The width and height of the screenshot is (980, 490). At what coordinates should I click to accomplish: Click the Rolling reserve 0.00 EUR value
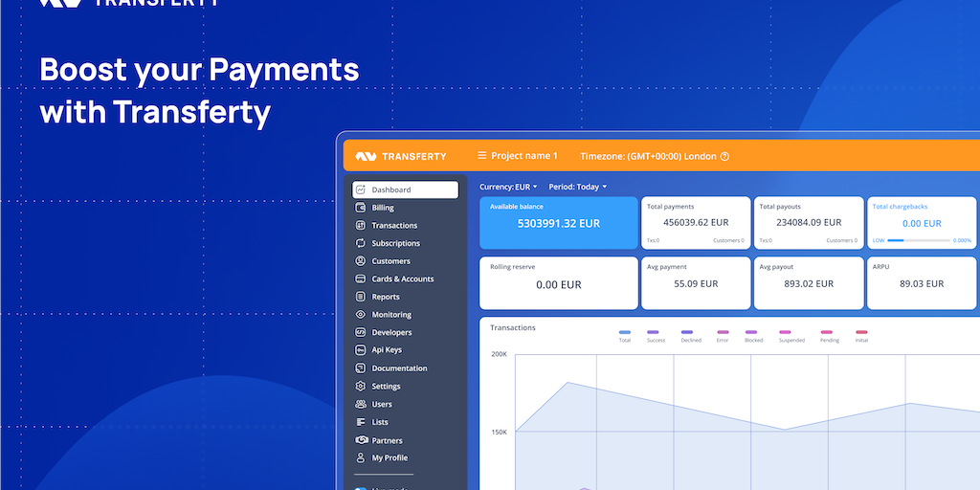[559, 284]
